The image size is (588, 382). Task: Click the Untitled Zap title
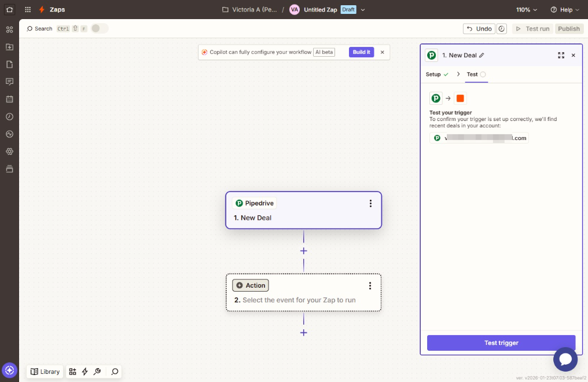point(320,10)
